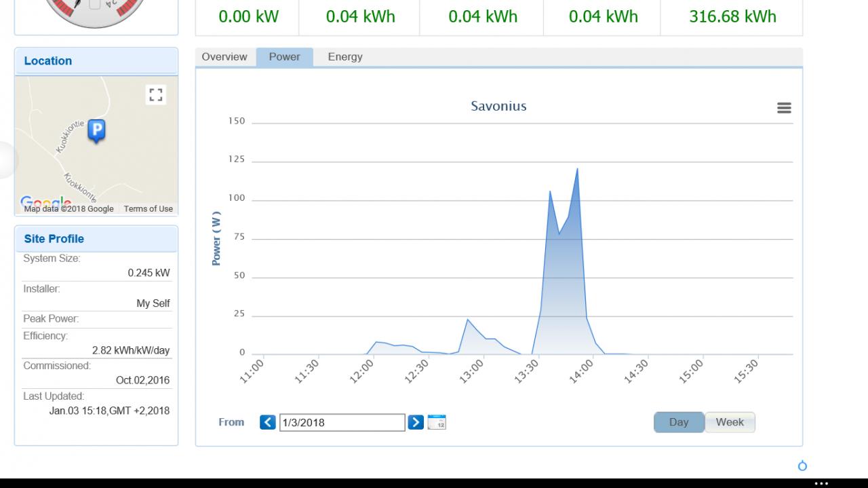Click the 14:00 time axis label

[x=580, y=372]
